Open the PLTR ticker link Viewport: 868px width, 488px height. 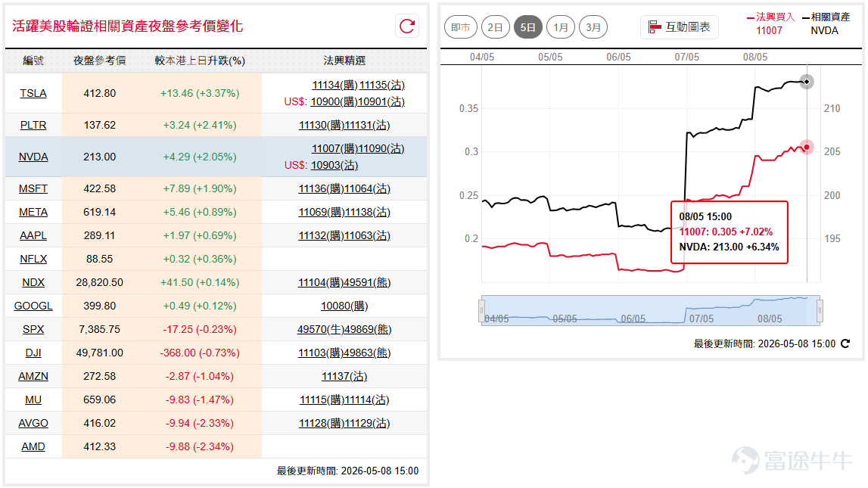(33, 125)
